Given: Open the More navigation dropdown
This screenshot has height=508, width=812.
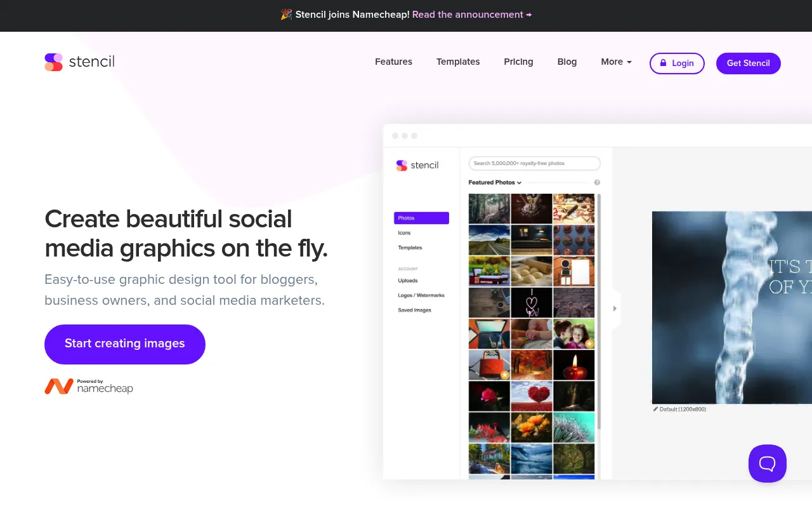Looking at the screenshot, I should pos(615,62).
